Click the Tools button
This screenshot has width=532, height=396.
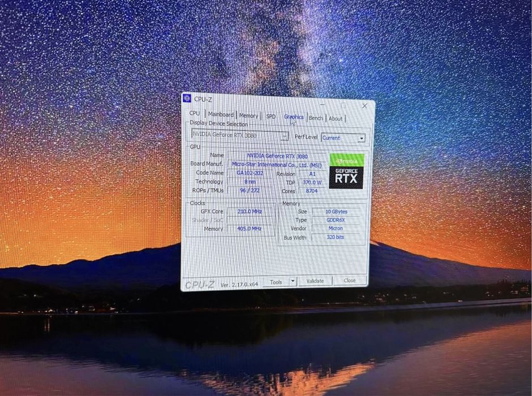coord(276,282)
